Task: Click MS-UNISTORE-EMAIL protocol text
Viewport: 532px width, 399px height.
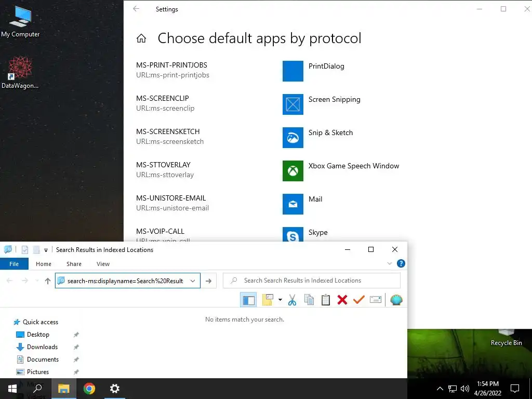Action: click(x=170, y=198)
